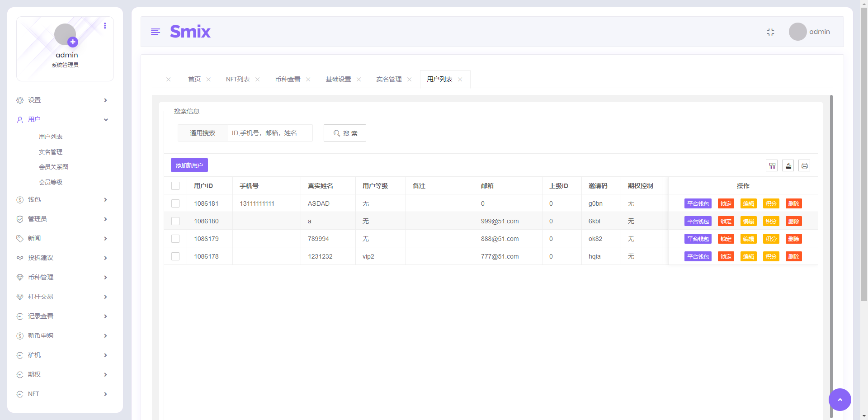Switch to the 实名管理 tab
The width and height of the screenshot is (868, 420).
click(x=389, y=79)
